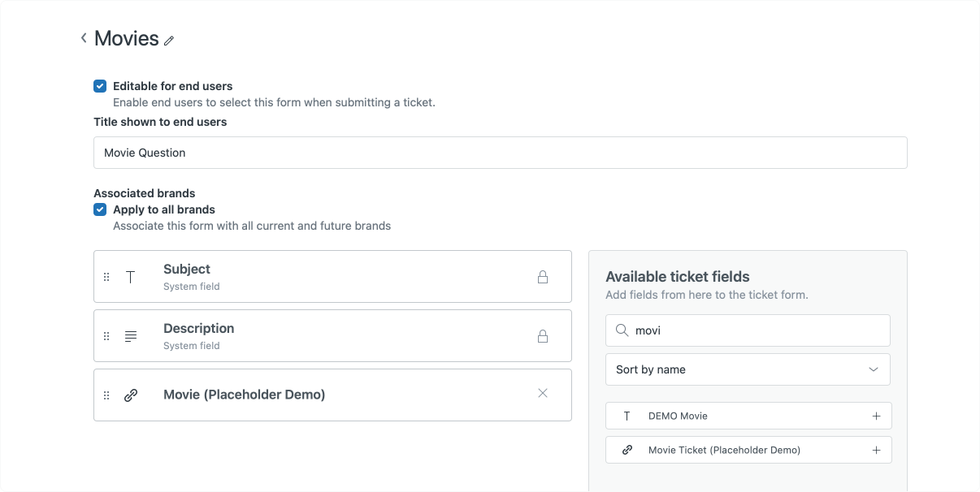
Task: Click drag handle on Movie (Placeholder Demo)
Action: 106,395
